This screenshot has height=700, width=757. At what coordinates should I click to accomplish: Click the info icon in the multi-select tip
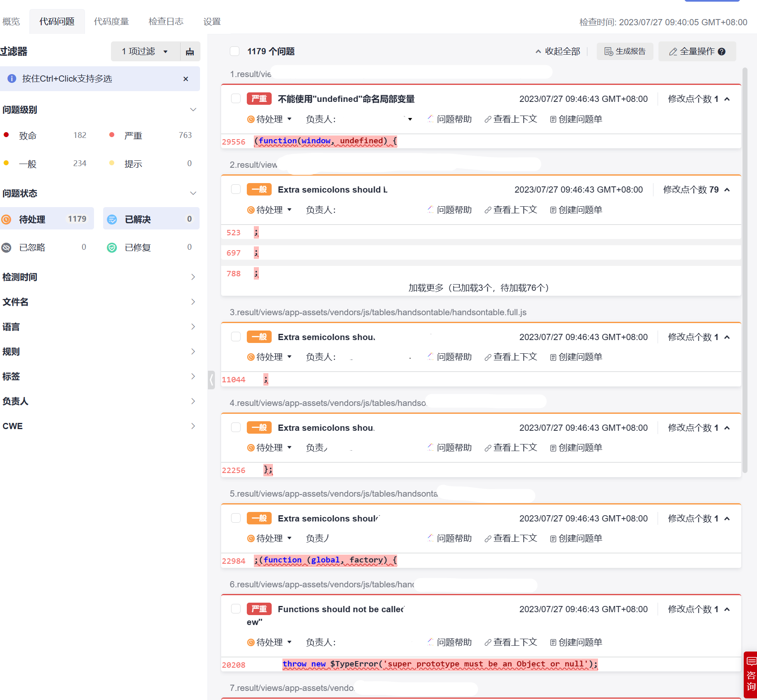click(x=12, y=79)
